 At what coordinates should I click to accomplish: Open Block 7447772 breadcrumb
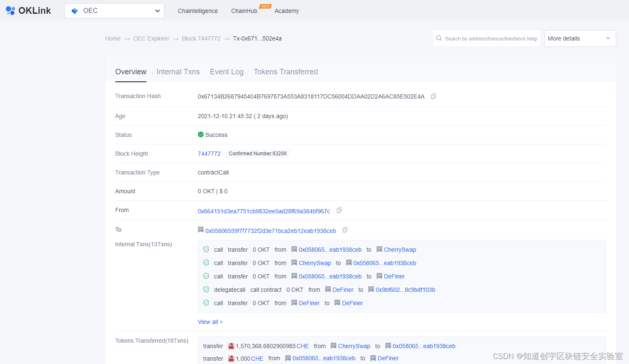click(x=201, y=38)
